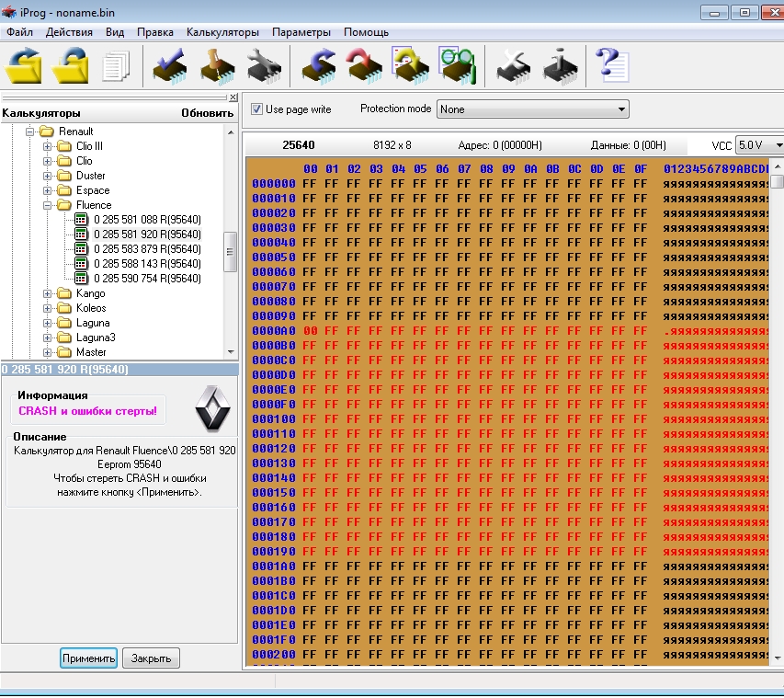This screenshot has height=698, width=784.
Task: Click the chip with wrench icon
Action: click(264, 65)
